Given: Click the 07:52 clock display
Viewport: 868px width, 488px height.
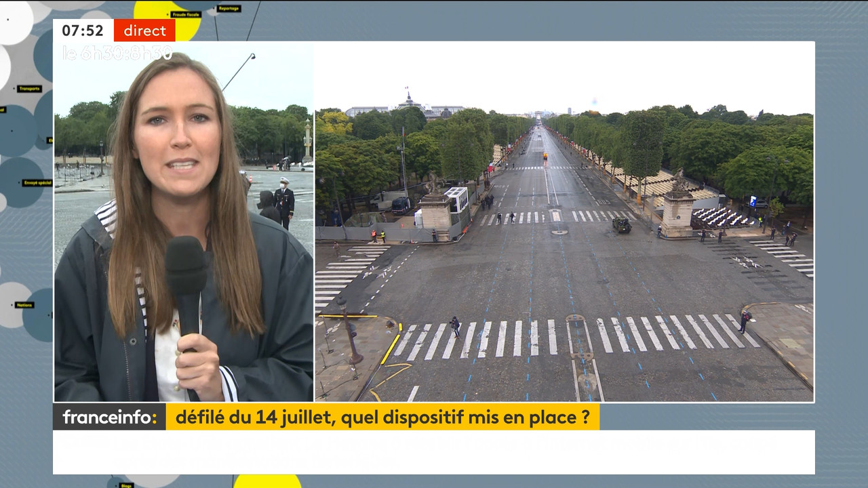Looking at the screenshot, I should tap(83, 30).
